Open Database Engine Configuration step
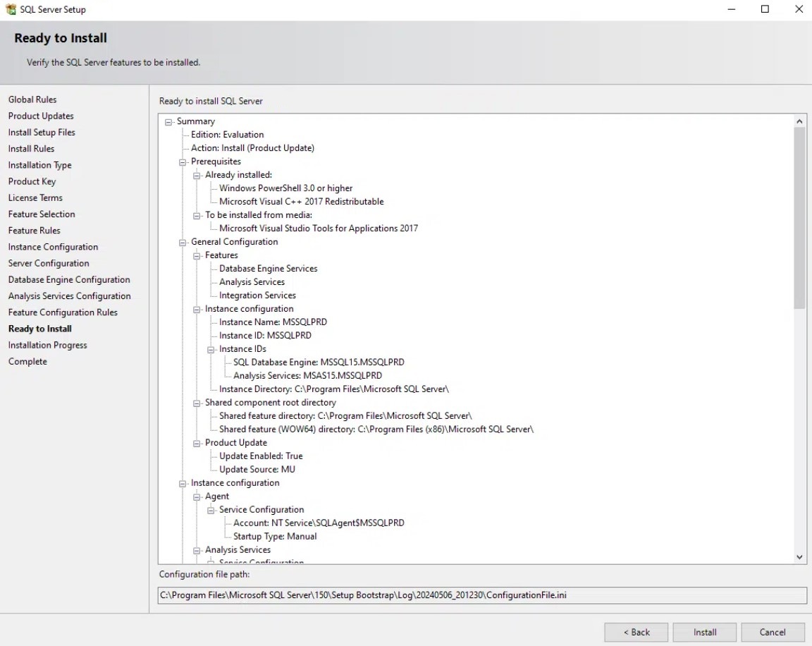812x646 pixels. click(x=69, y=280)
